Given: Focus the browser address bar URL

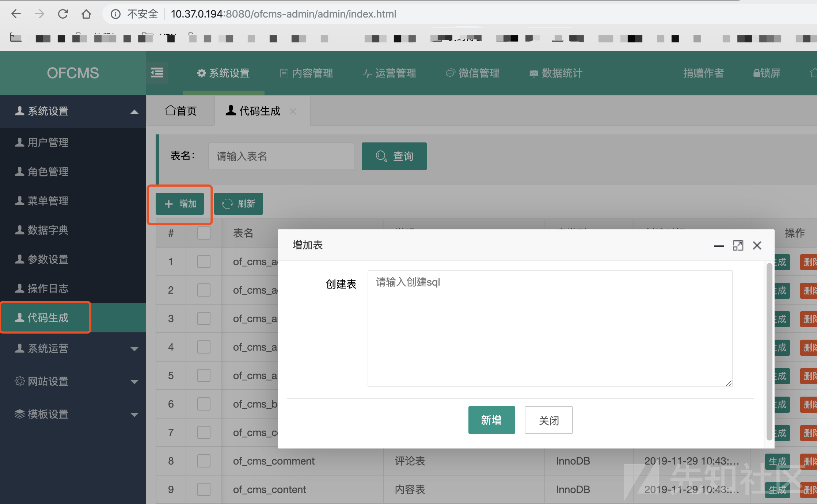Looking at the screenshot, I should pyautogui.click(x=283, y=14).
